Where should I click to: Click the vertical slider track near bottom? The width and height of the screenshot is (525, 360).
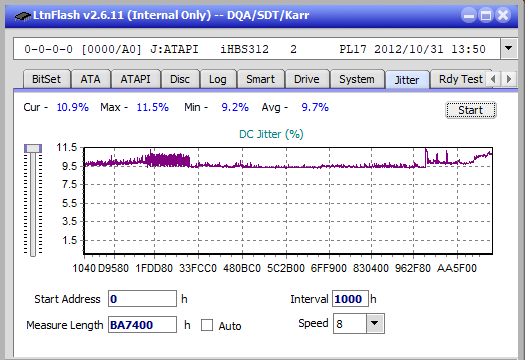pyautogui.click(x=33, y=248)
